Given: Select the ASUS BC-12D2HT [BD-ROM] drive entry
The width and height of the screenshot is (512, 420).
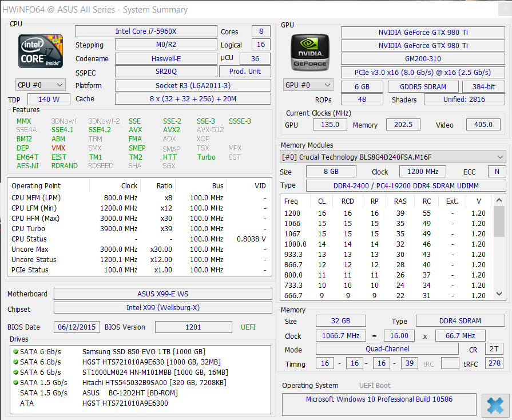Looking at the screenshot, I should coord(140,393).
